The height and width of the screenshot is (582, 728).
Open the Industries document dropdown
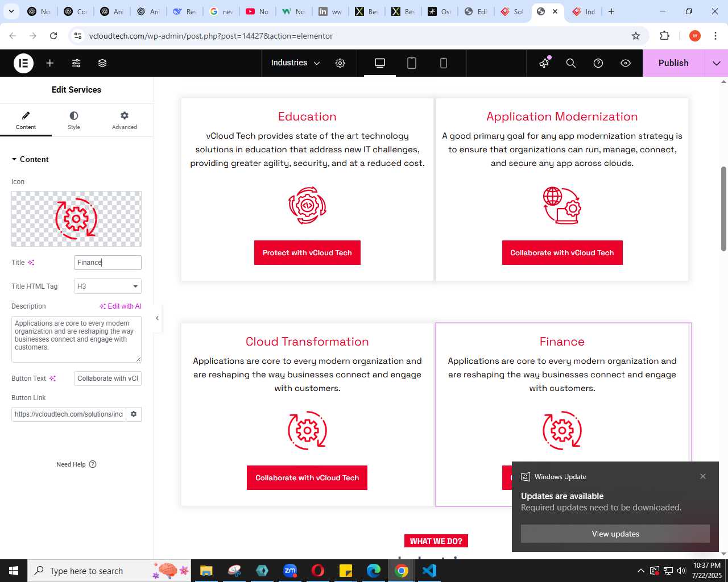(295, 63)
